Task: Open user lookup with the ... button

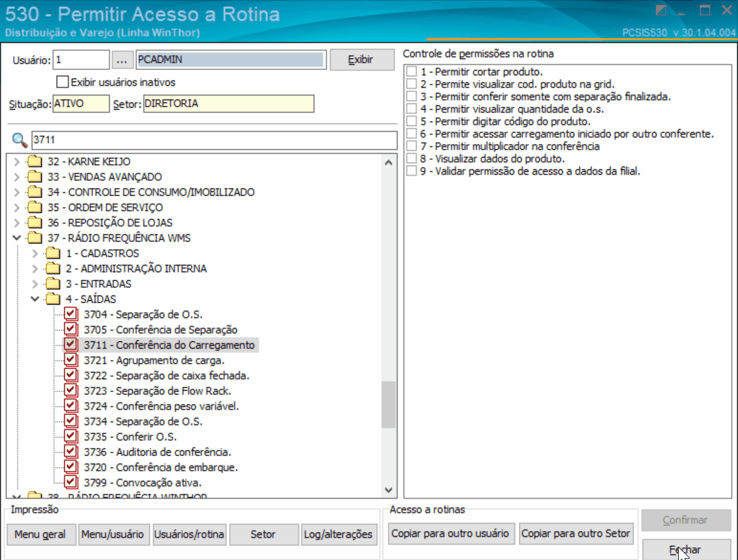Action: click(122, 61)
